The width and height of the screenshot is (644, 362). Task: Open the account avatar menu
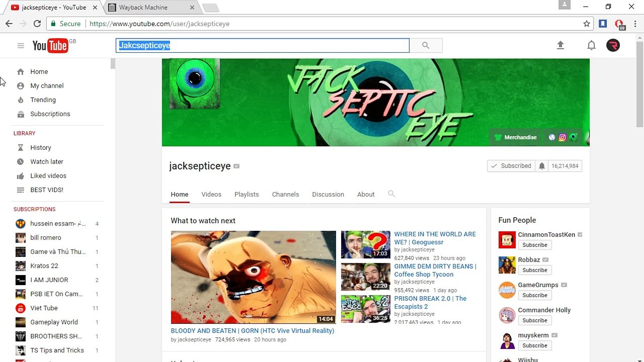coord(613,45)
